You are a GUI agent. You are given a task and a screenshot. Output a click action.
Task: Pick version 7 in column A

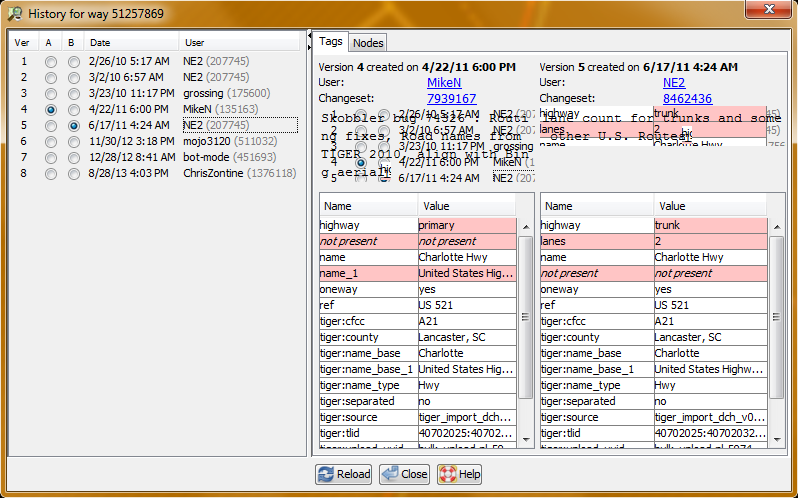click(x=50, y=158)
